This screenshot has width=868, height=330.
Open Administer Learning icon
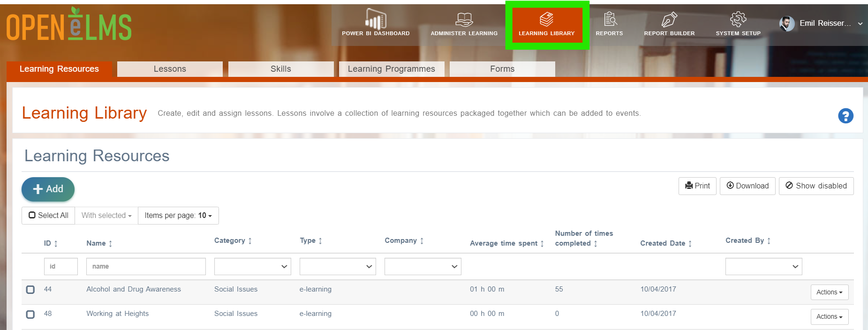point(464,20)
